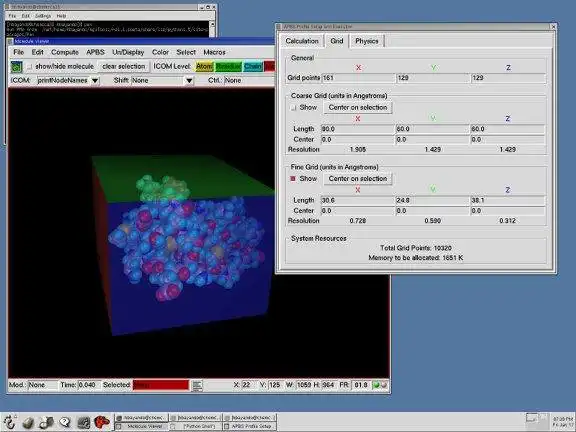Image resolution: width=576 pixels, height=432 pixels.
Task: Set ICOM Level to green Residue
Action: coord(228,67)
